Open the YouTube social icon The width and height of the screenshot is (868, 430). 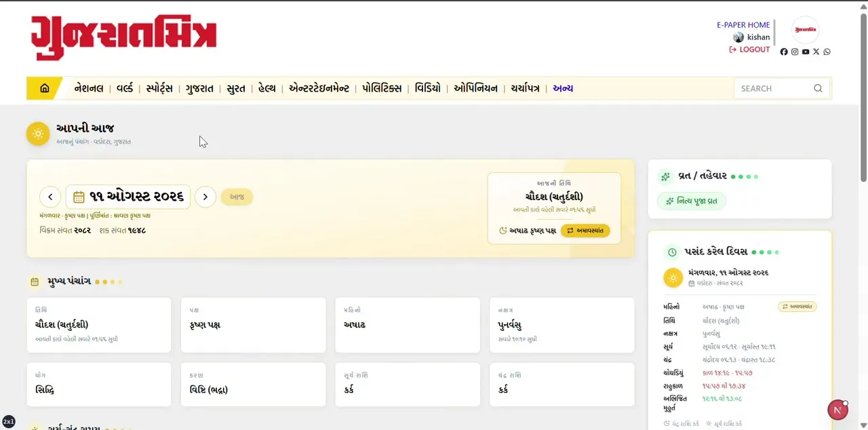806,52
